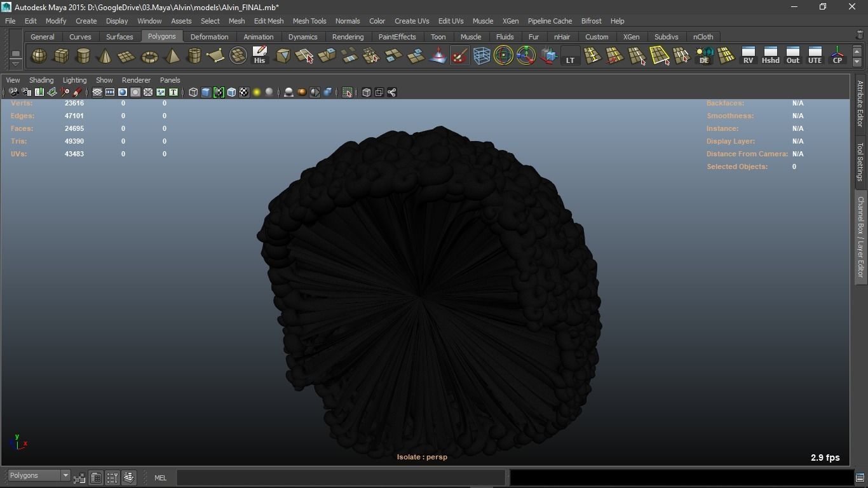868x488 pixels.
Task: Toggle textured display mode
Action: pyautogui.click(x=244, y=92)
